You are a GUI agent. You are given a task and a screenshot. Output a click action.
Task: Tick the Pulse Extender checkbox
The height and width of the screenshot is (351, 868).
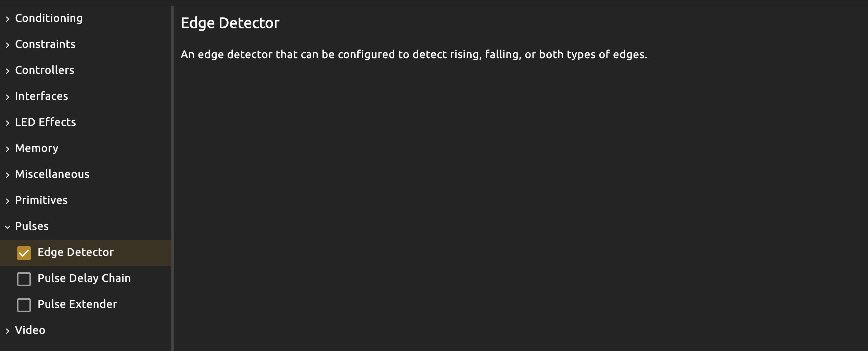click(24, 305)
